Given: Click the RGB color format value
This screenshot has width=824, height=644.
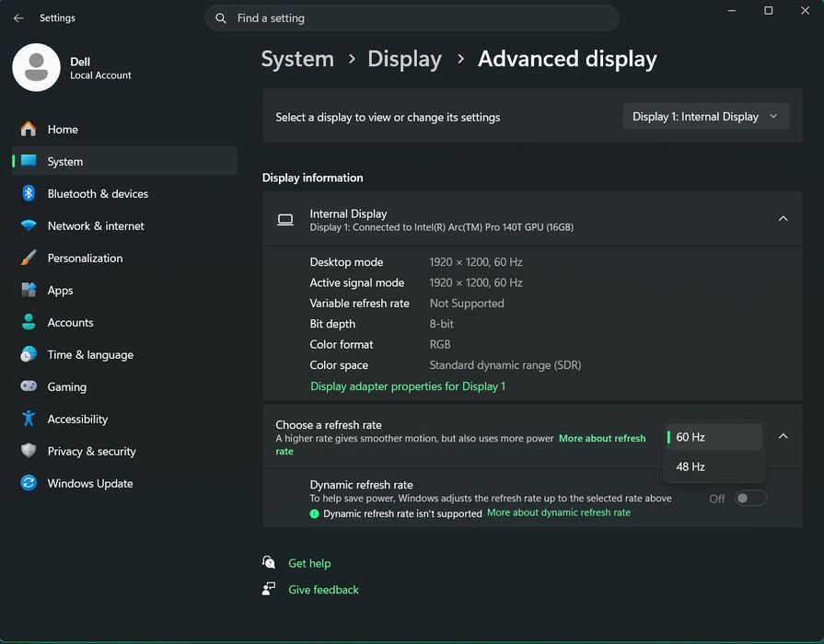Looking at the screenshot, I should [x=440, y=345].
